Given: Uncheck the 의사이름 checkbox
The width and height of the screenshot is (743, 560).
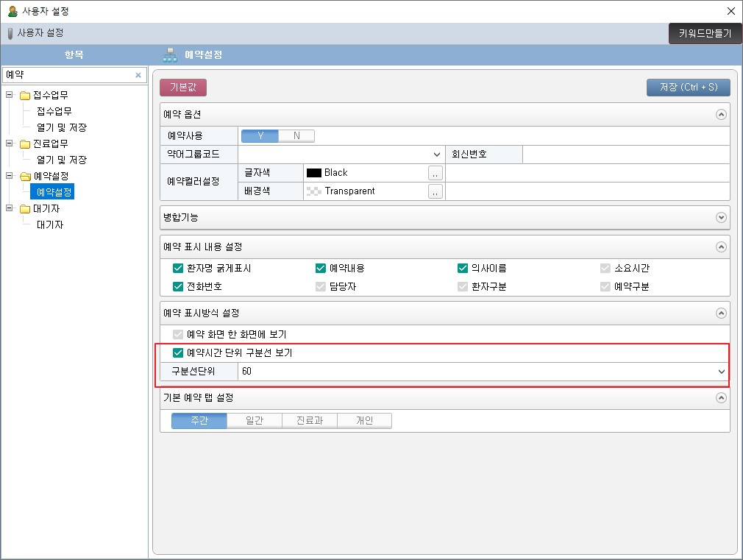Looking at the screenshot, I should pyautogui.click(x=463, y=269).
